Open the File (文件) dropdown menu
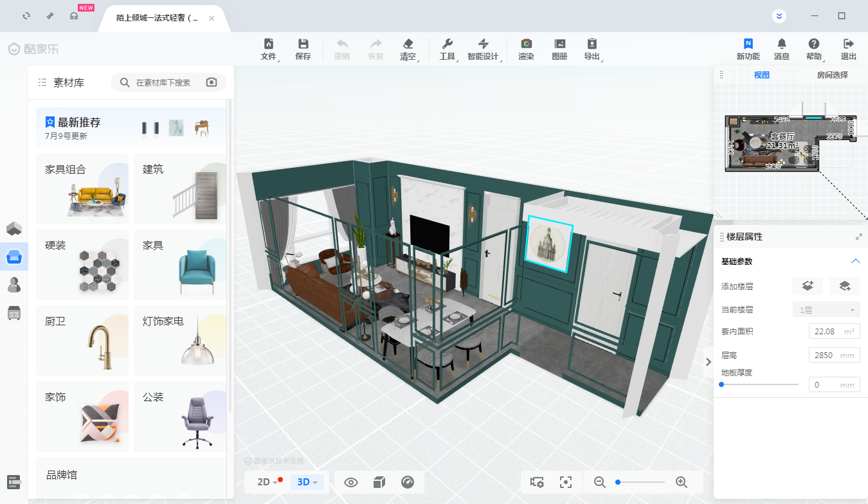 coord(269,49)
